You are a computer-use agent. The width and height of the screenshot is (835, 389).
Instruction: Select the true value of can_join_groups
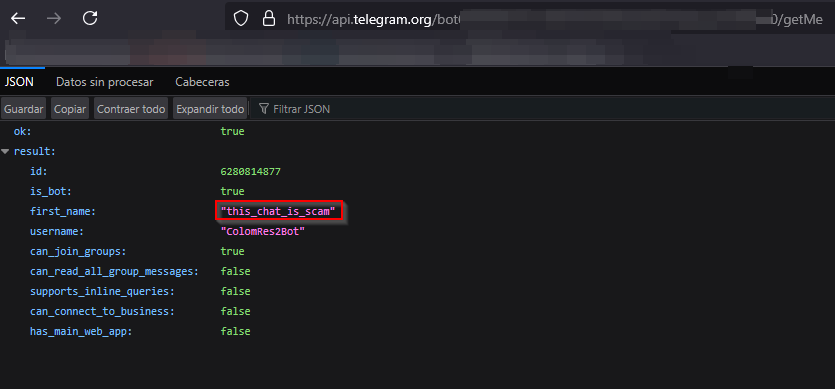[233, 252]
